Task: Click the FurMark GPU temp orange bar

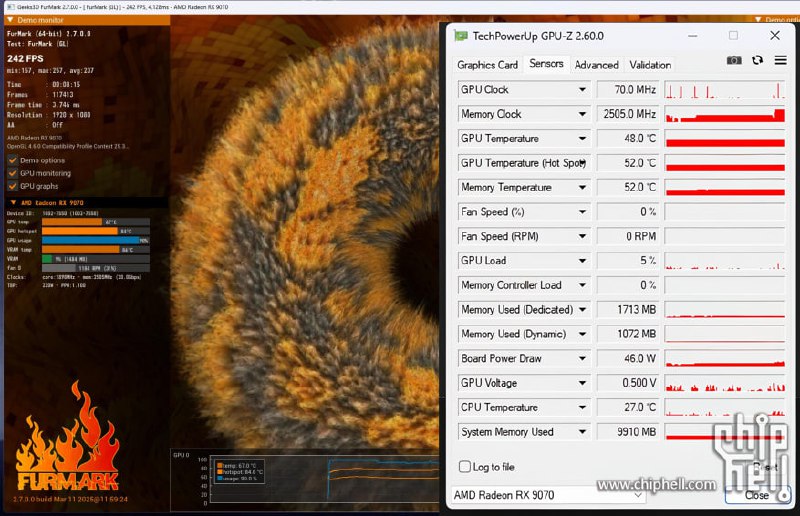Action: pyautogui.click(x=72, y=222)
